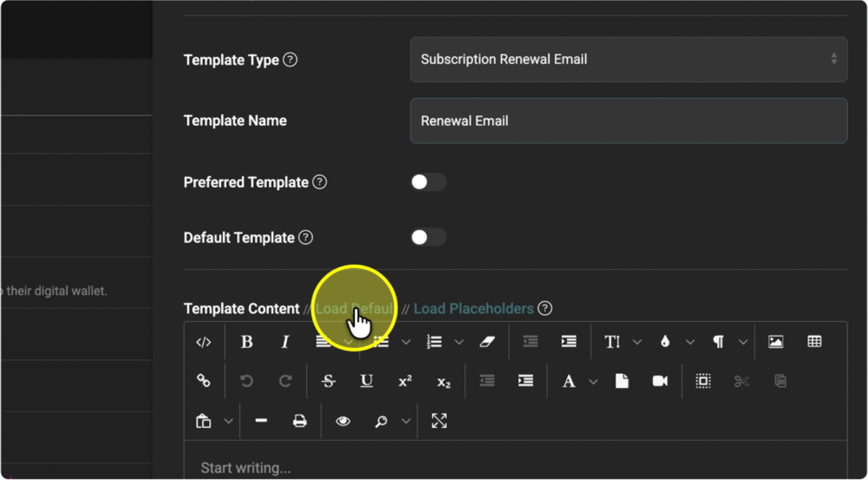
Task: Expand the paste options chevron
Action: pyautogui.click(x=228, y=421)
